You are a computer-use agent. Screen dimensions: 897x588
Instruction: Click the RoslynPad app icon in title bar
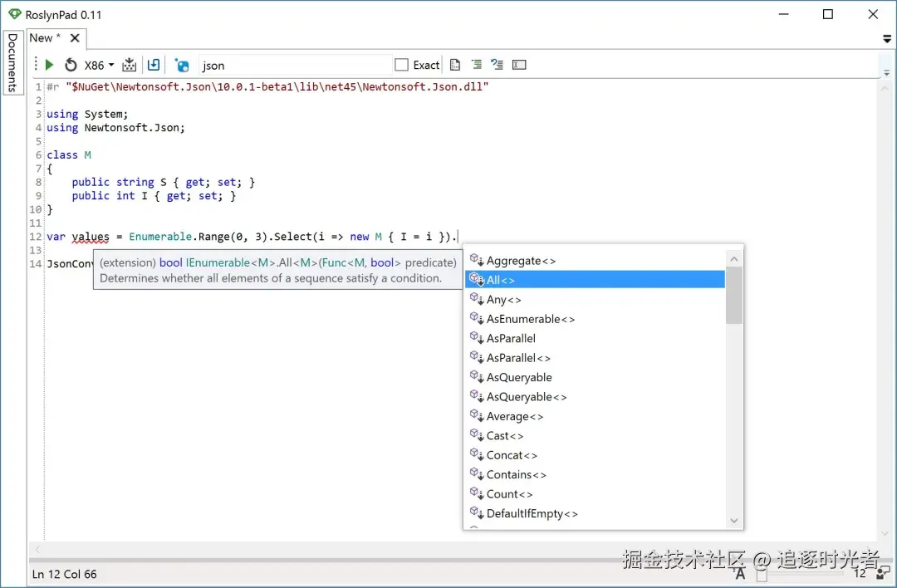(15, 14)
